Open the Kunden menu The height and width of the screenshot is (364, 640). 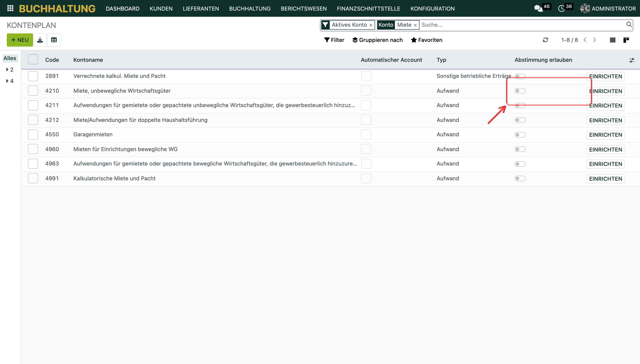pyautogui.click(x=161, y=9)
